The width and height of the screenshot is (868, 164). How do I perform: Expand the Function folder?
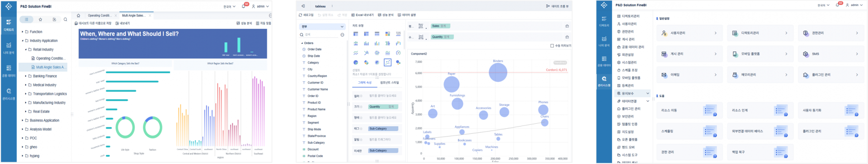(22, 32)
